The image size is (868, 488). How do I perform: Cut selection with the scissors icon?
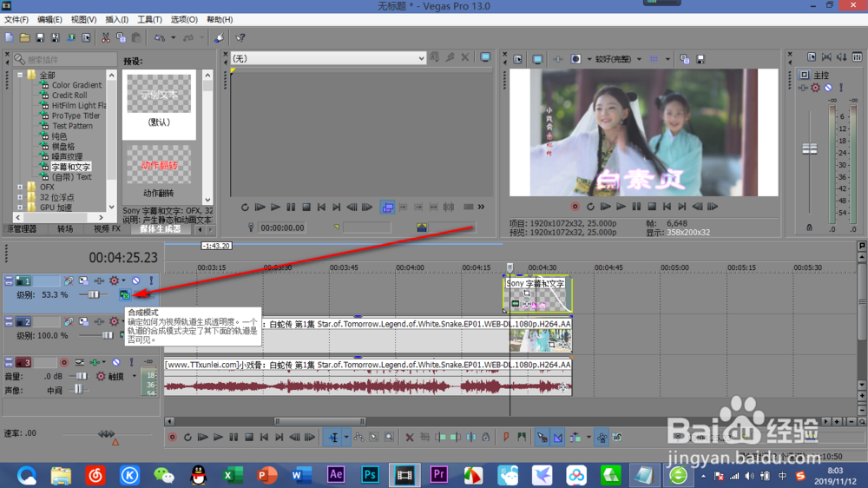(105, 37)
